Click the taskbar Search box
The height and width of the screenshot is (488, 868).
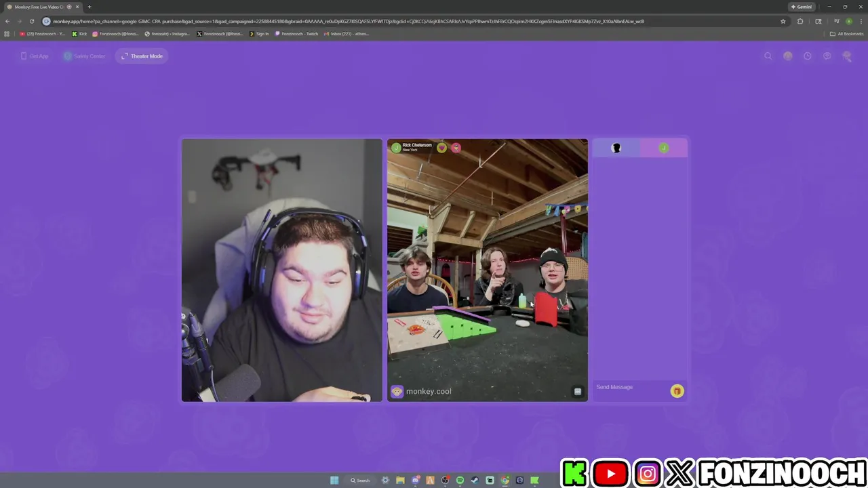(361, 481)
